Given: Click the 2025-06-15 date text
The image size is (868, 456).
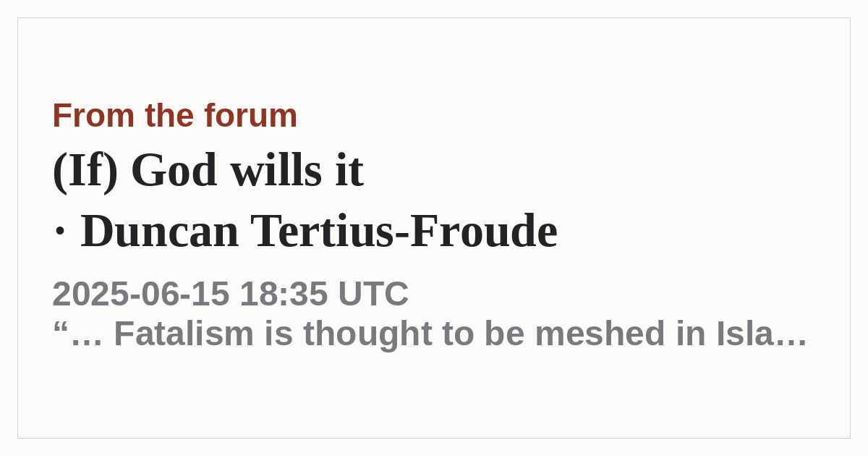Looking at the screenshot, I should (x=141, y=294).
